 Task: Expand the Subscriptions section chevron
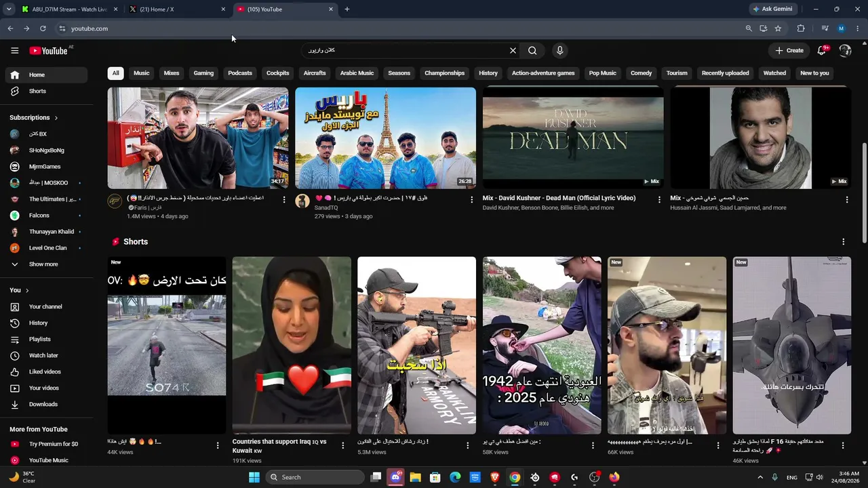56,118
